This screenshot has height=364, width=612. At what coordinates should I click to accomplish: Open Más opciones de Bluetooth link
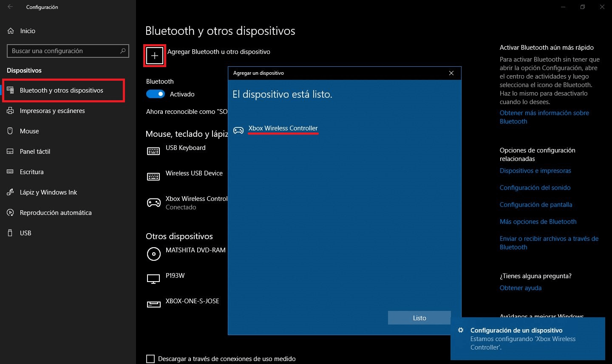pyautogui.click(x=538, y=222)
